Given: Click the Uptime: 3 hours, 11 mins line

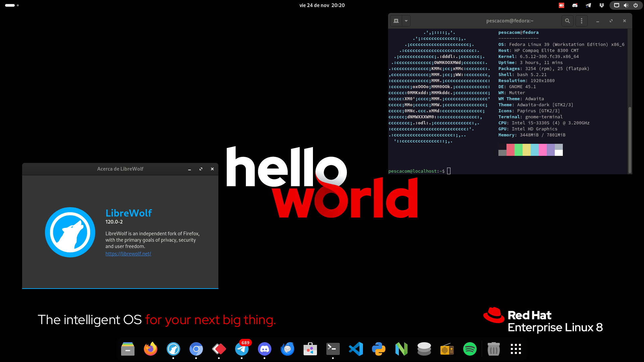Looking at the screenshot, I should click(530, 63).
